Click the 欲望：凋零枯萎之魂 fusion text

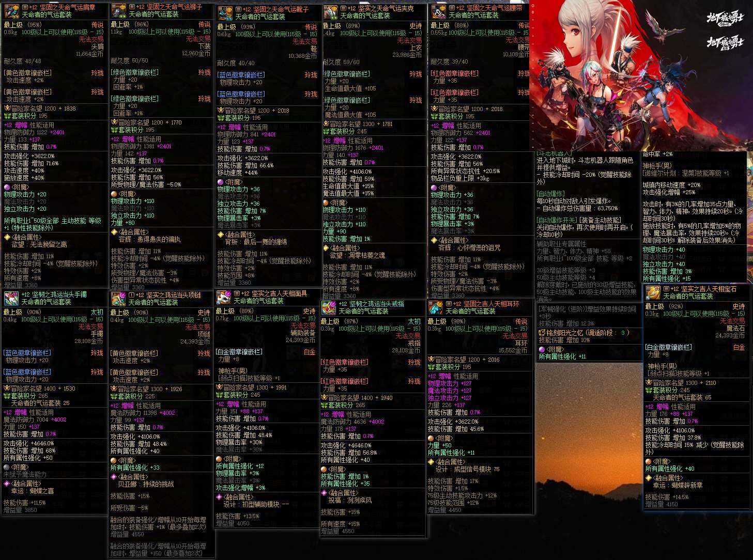coord(358,255)
